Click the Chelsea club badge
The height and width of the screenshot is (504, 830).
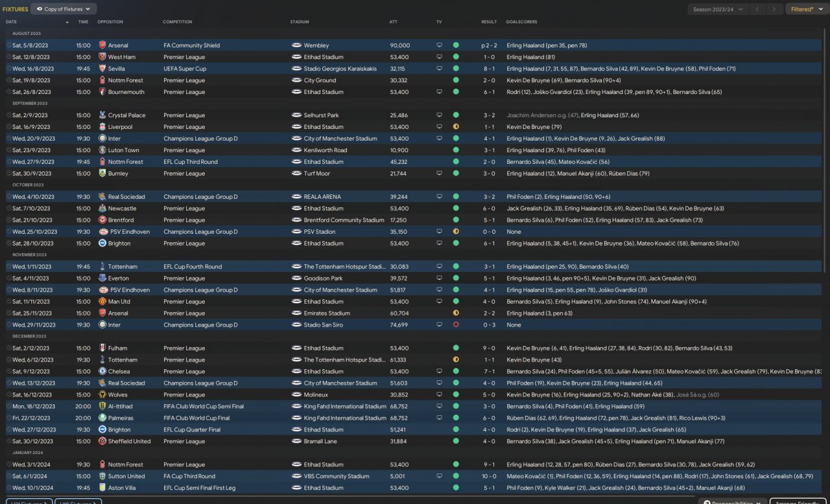pos(102,372)
